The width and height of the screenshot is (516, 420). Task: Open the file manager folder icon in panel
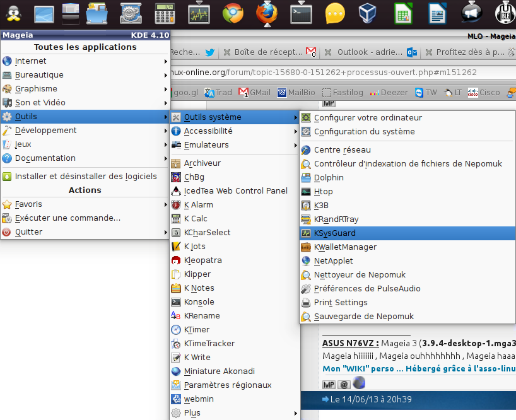pos(97,14)
